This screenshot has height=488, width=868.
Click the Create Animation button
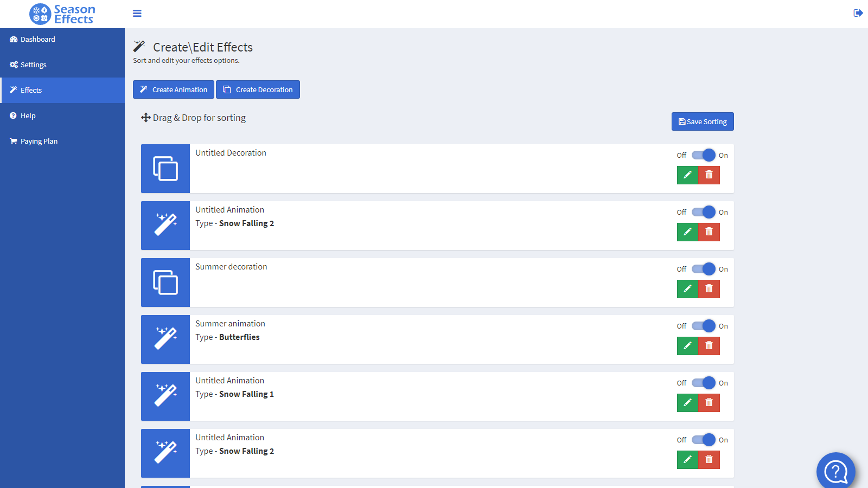click(174, 89)
